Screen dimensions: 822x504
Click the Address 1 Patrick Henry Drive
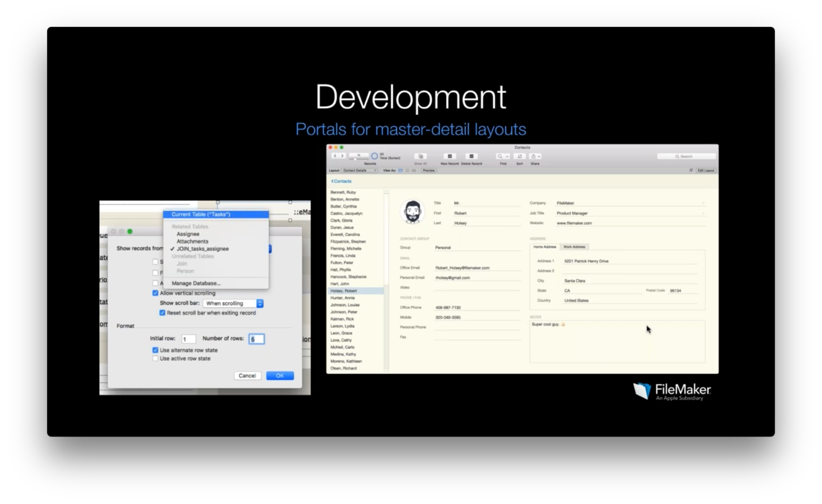[x=586, y=261]
